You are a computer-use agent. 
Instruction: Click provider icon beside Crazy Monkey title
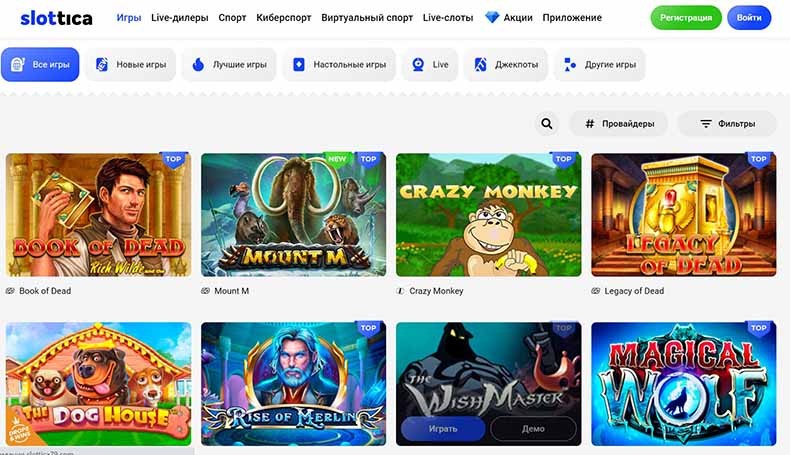(401, 291)
